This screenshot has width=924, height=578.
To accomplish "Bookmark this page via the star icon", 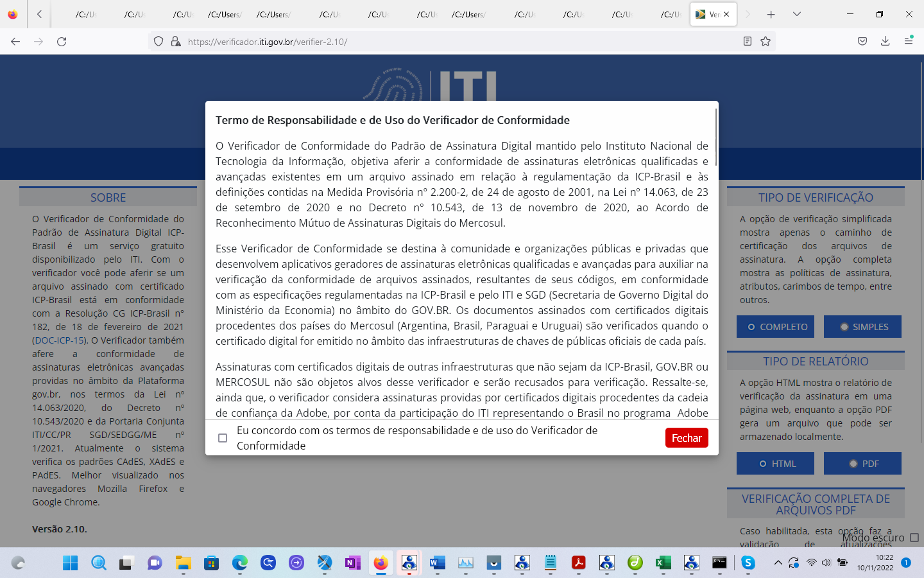I will click(766, 40).
